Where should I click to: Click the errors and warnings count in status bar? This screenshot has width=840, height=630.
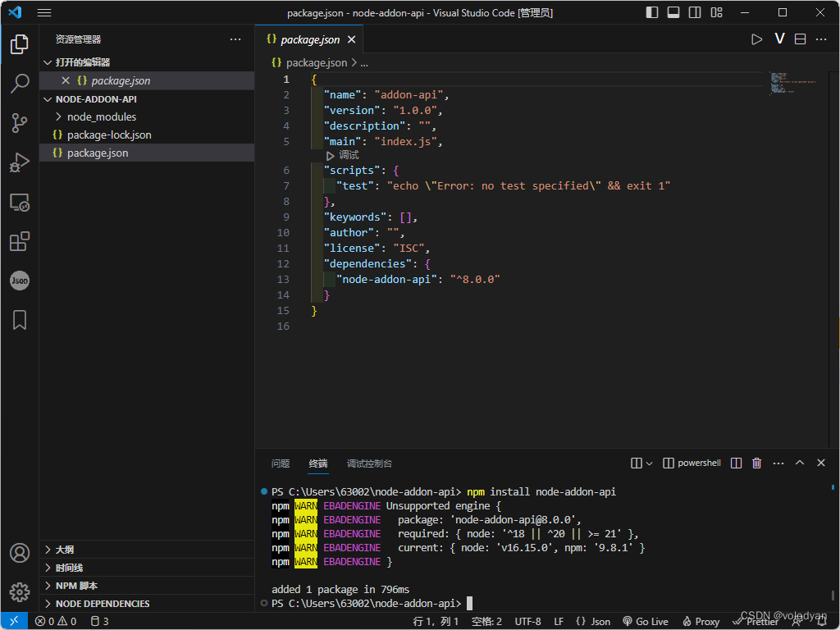[x=56, y=621]
